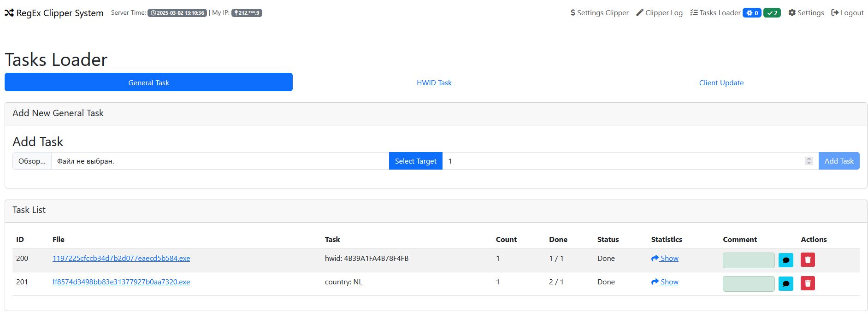This screenshot has width=868, height=318.
Task: Click the count field spinner arrows
Action: coord(809,161)
